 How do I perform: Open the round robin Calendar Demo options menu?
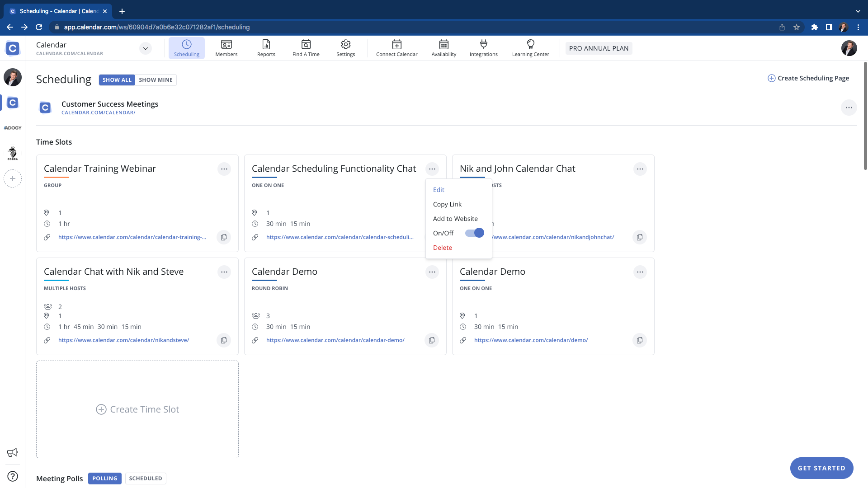[432, 272]
